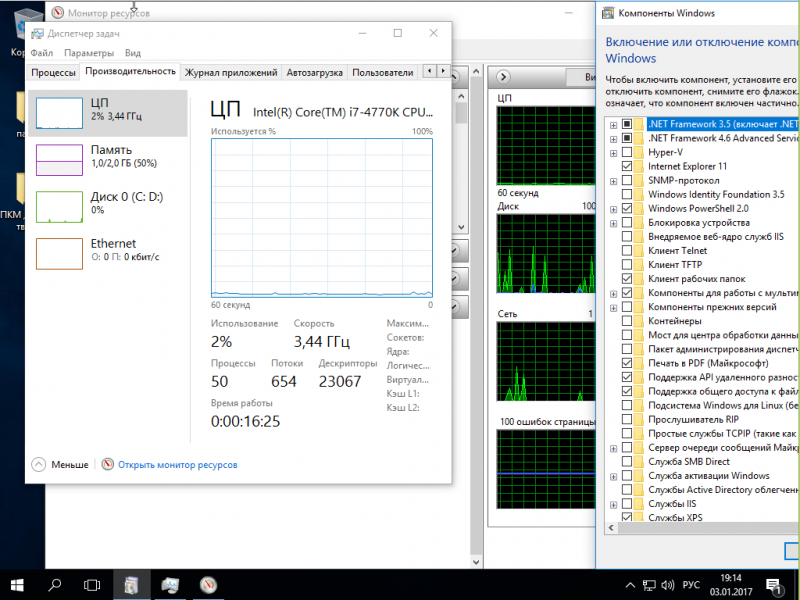Viewport: 800px width, 600px height.
Task: Collapse Task Manager with the Меньше button
Action: [x=60, y=465]
